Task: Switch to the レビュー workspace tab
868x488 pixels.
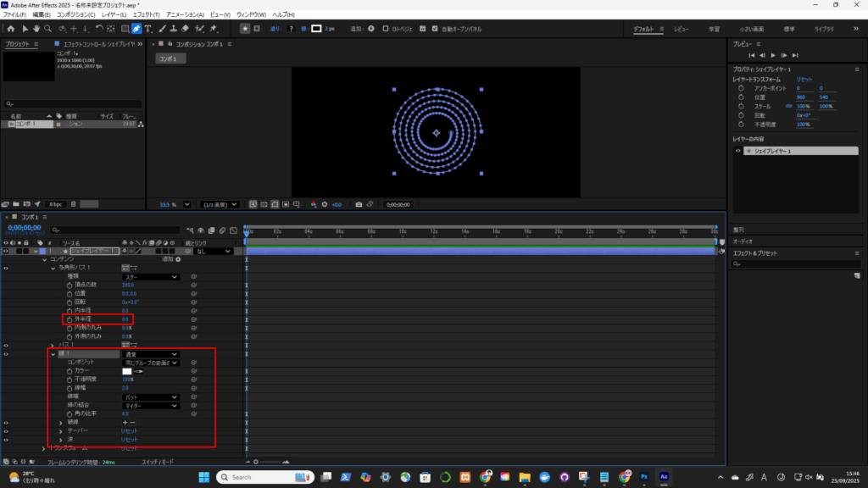Action: [x=681, y=29]
